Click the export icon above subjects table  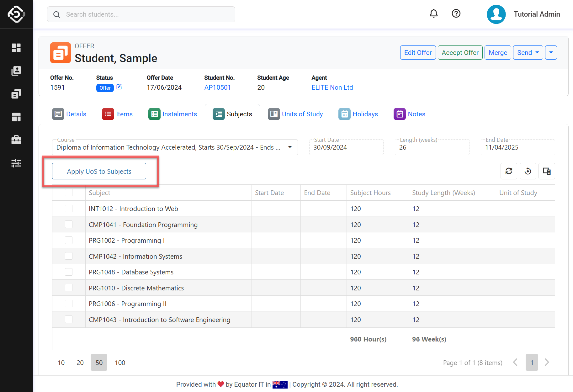click(546, 171)
